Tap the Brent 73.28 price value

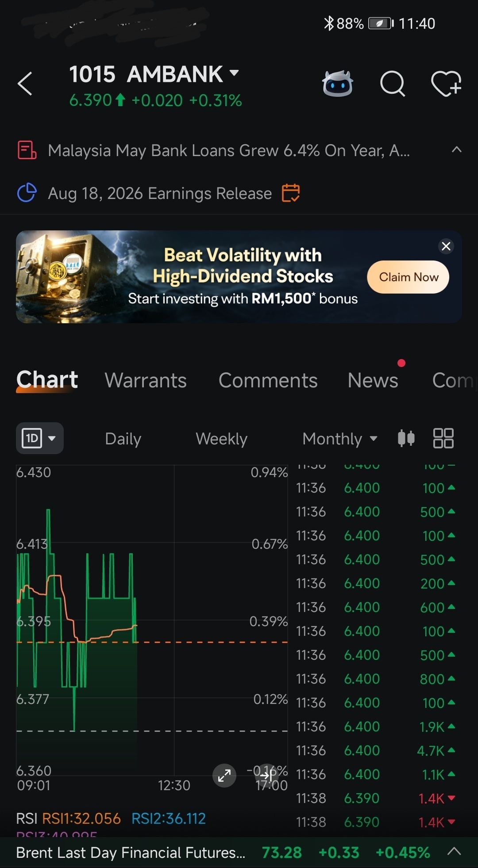click(x=281, y=853)
